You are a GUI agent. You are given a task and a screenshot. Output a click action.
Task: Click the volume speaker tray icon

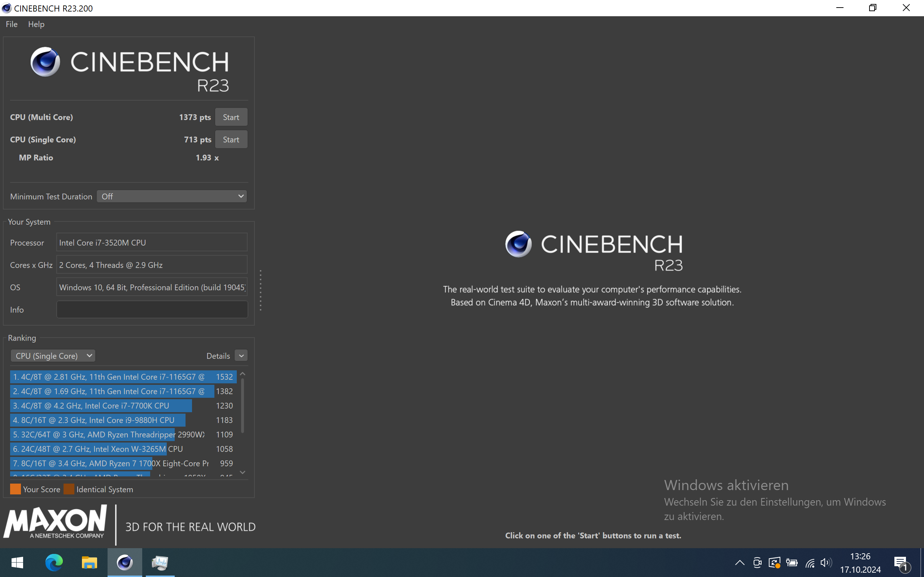point(825,563)
